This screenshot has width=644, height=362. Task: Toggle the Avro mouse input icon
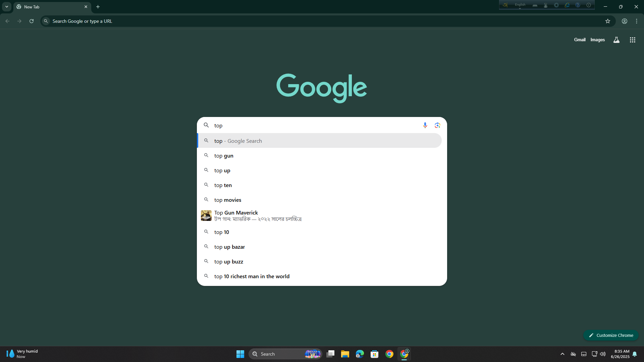click(x=546, y=5)
